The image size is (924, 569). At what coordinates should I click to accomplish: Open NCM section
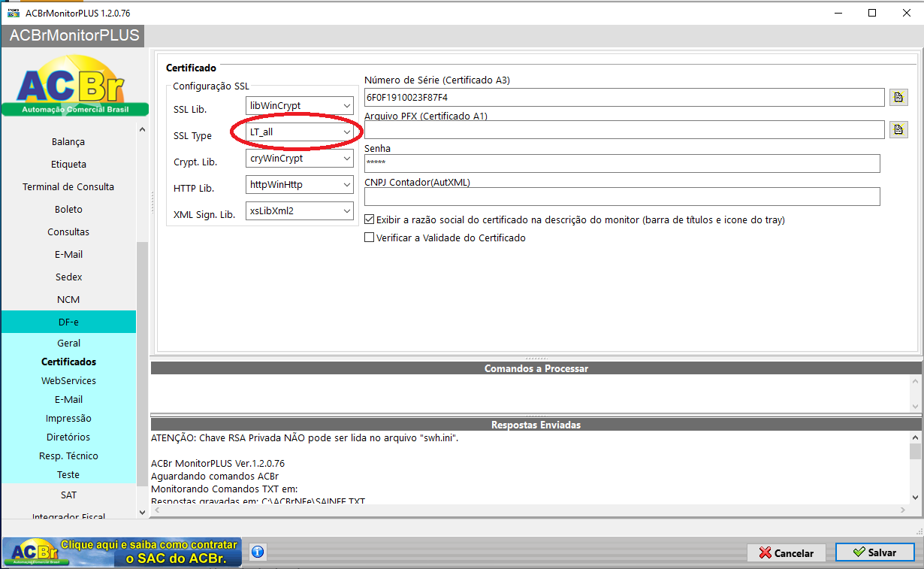[x=68, y=299]
